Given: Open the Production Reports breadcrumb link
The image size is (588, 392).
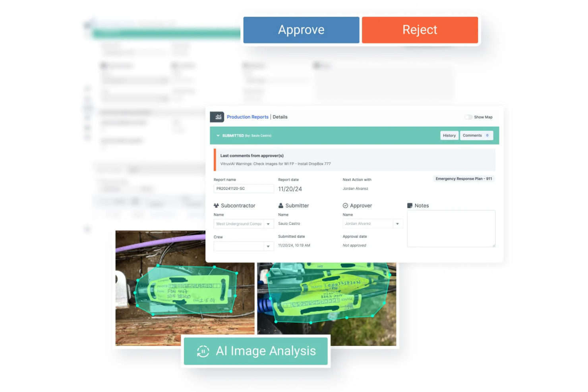Looking at the screenshot, I should 248,117.
